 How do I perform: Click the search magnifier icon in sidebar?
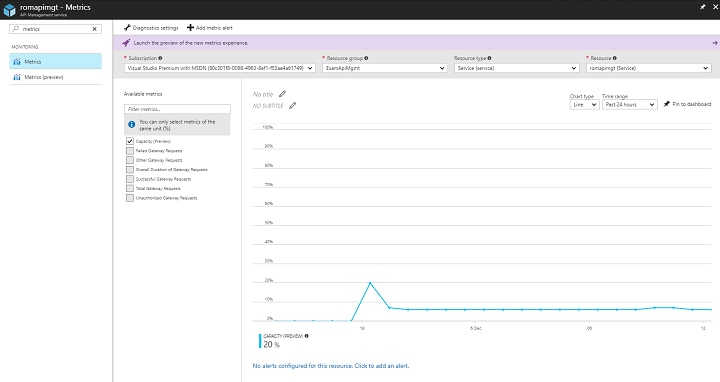click(x=16, y=29)
